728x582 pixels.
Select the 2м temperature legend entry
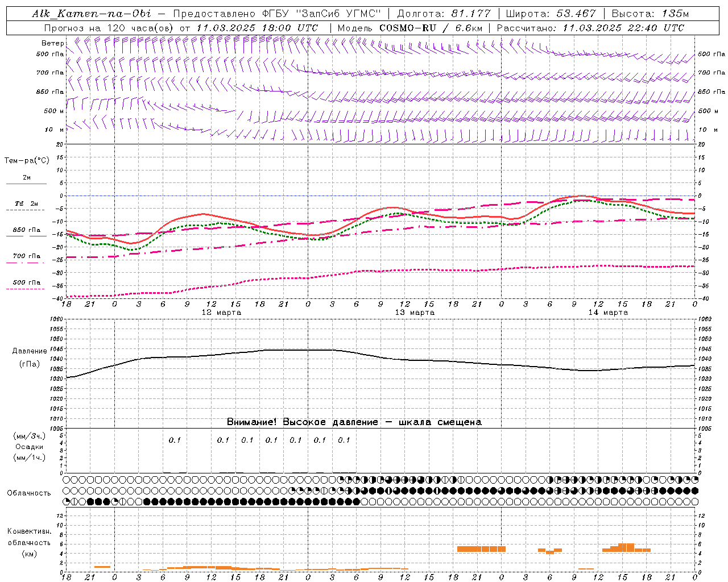coord(27,178)
